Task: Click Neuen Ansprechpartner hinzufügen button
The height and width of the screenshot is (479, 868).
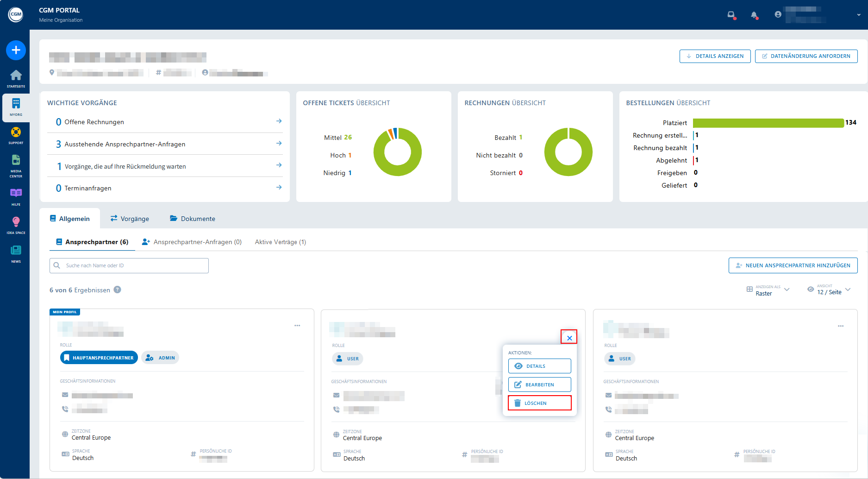Action: 793,265
